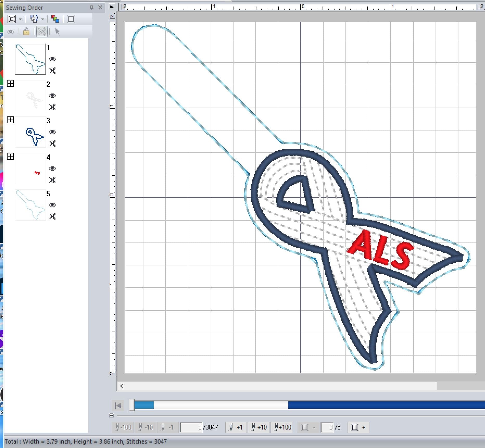Image resolution: width=485 pixels, height=448 pixels.
Task: Expand sewing step 2 using its plus box
Action: click(x=10, y=84)
